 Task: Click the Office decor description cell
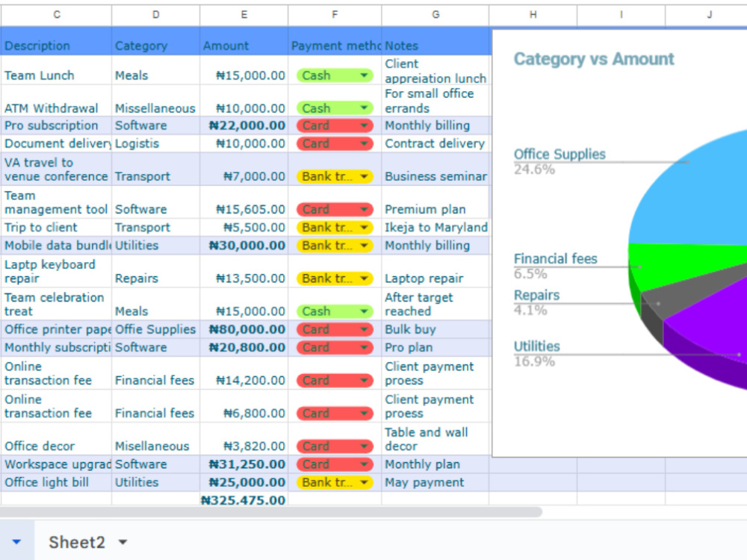[56, 438]
